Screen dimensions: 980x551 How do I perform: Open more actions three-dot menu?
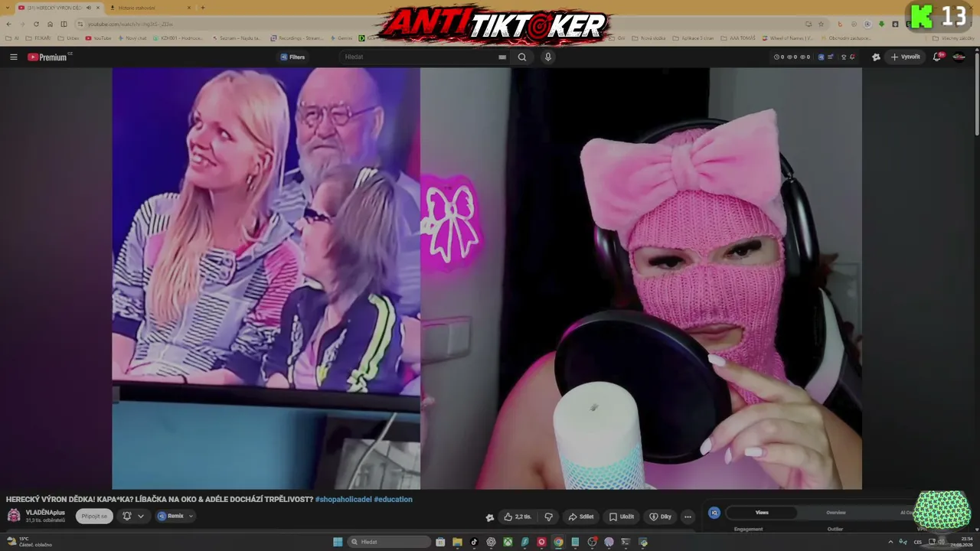point(688,517)
